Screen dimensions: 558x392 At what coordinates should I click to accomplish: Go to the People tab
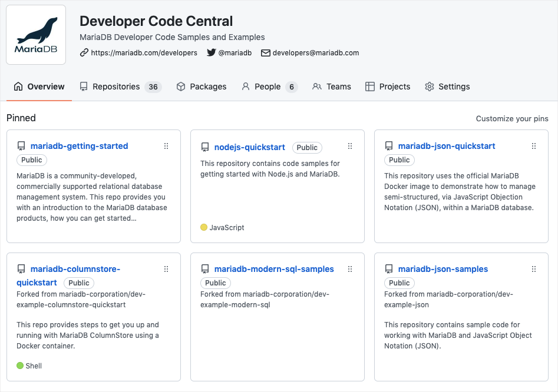point(269,87)
